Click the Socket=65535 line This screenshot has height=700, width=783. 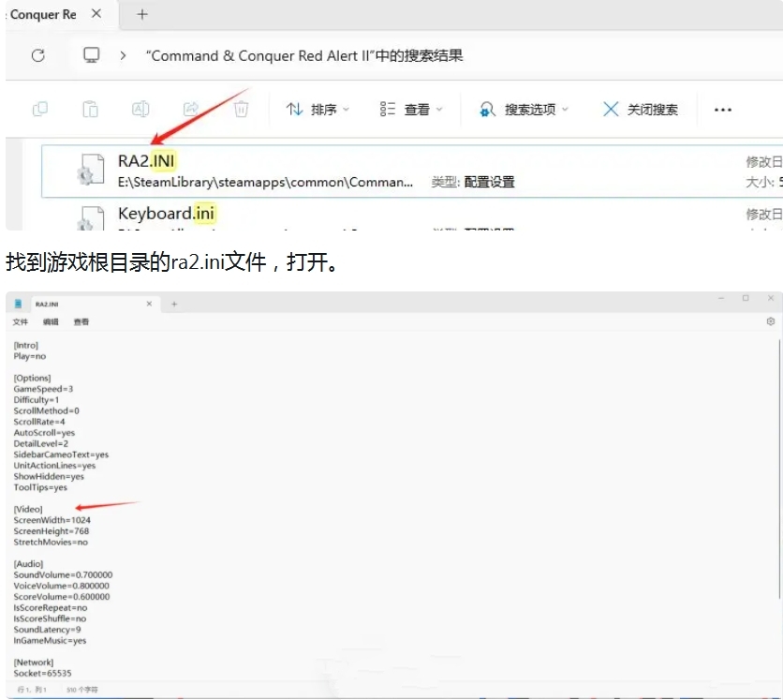pyautogui.click(x=42, y=674)
